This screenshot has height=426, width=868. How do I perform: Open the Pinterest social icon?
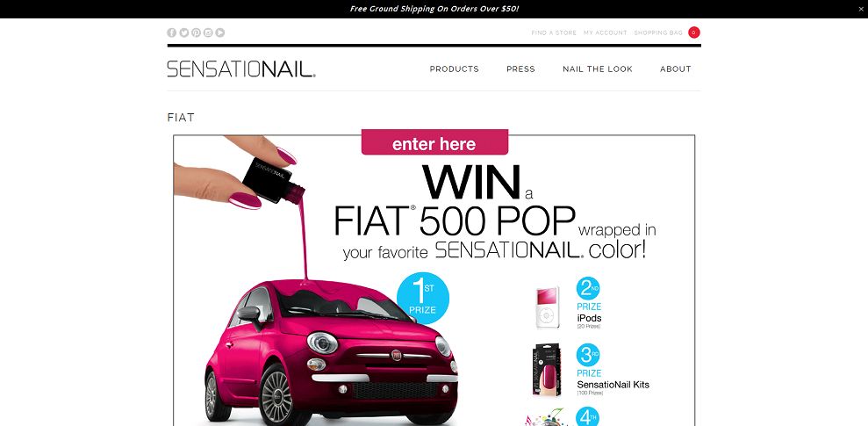coord(196,32)
